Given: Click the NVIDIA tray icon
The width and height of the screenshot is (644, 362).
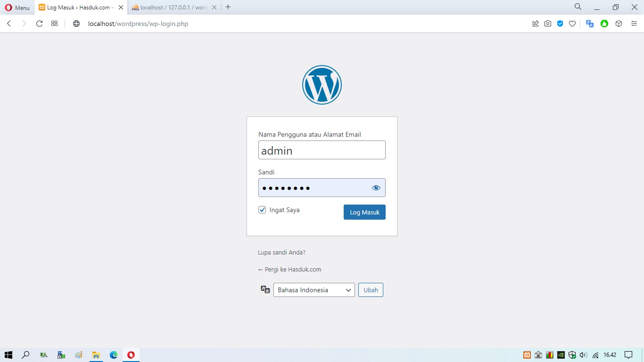Looking at the screenshot, I should point(561,355).
